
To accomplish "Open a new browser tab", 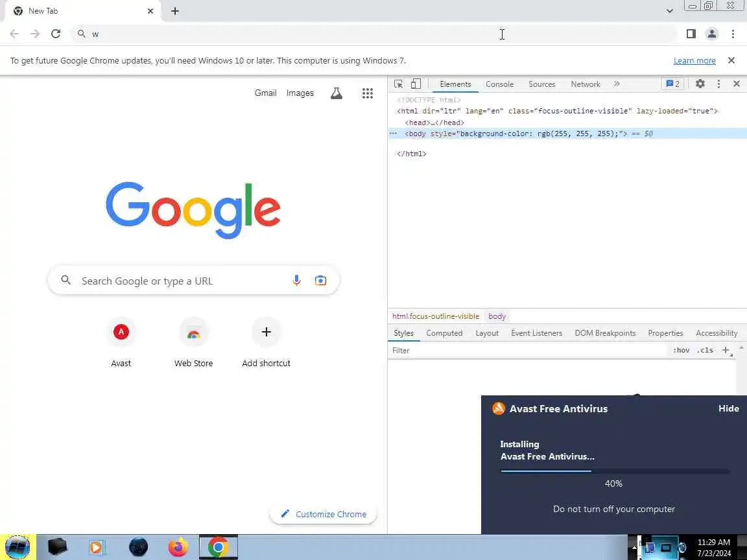I will click(x=175, y=11).
